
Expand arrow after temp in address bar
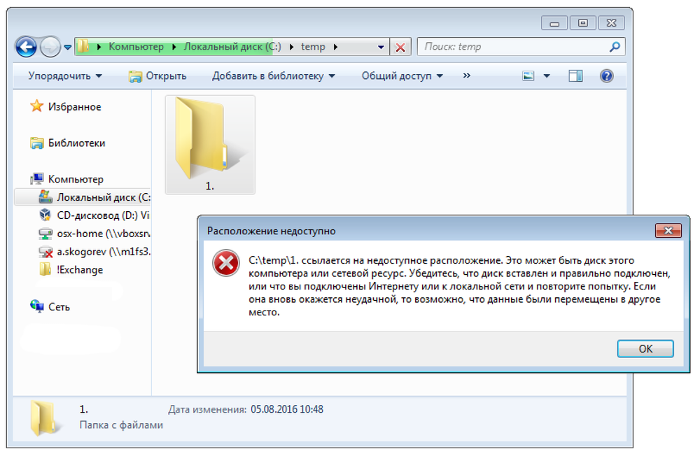[x=336, y=47]
